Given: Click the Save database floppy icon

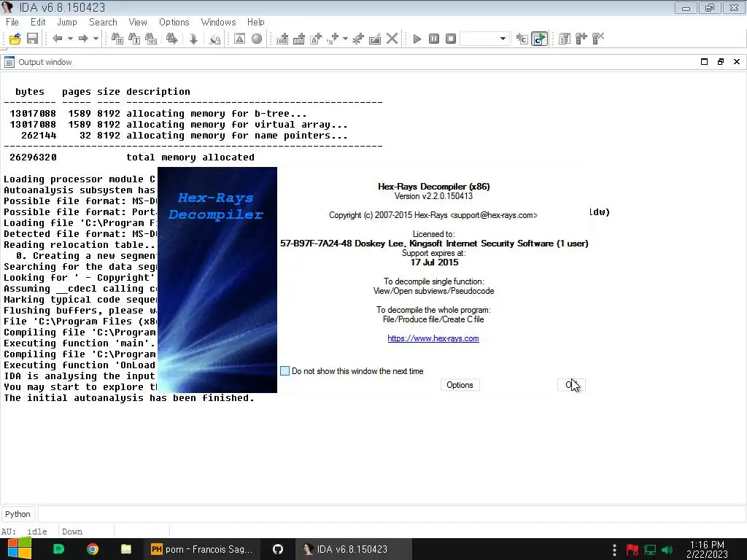Looking at the screenshot, I should click(32, 39).
